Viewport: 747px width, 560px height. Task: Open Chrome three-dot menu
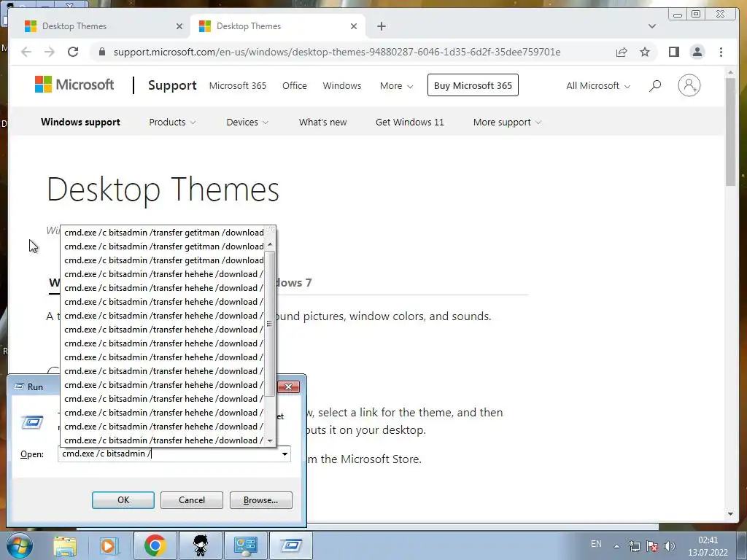click(x=721, y=52)
